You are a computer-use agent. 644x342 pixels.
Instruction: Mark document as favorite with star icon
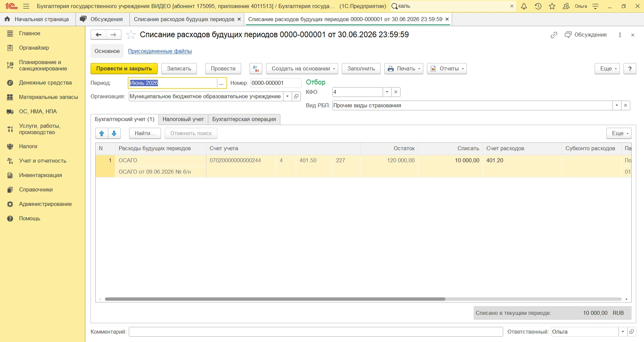131,35
